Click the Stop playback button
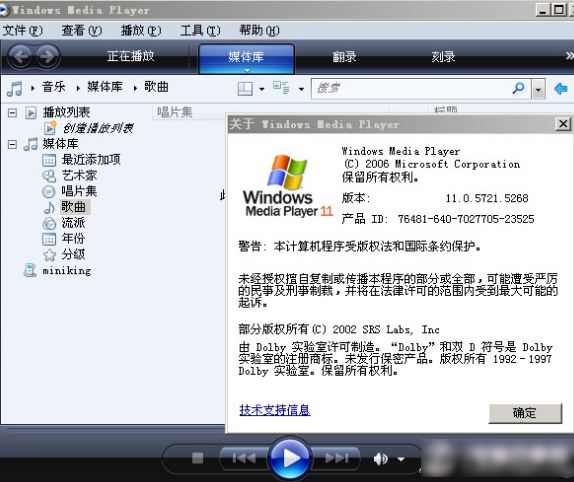Screen dimensions: 574x482 [x=198, y=458]
